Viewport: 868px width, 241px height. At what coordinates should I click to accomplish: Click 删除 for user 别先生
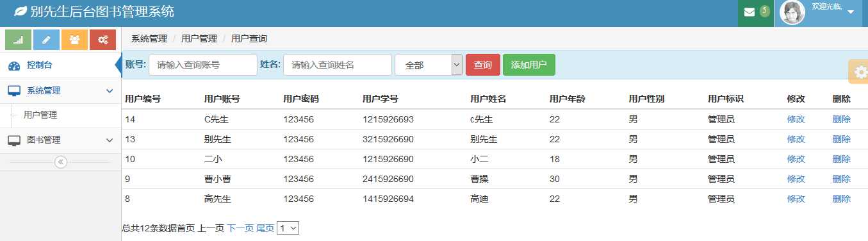841,139
